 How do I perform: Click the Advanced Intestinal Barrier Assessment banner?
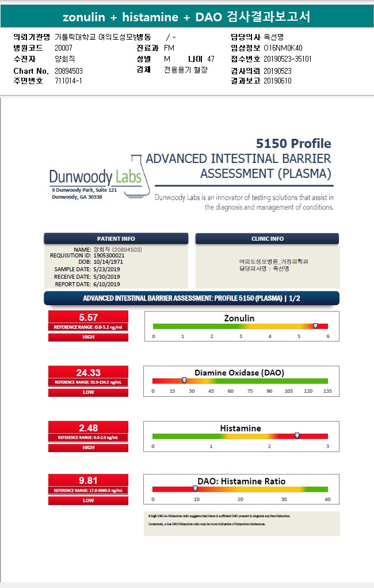tap(192, 298)
